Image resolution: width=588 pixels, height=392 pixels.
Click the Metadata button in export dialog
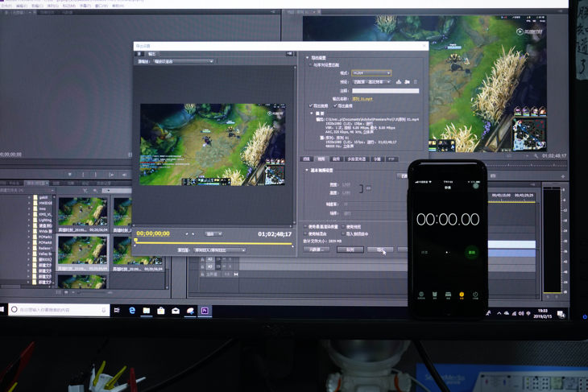click(317, 250)
